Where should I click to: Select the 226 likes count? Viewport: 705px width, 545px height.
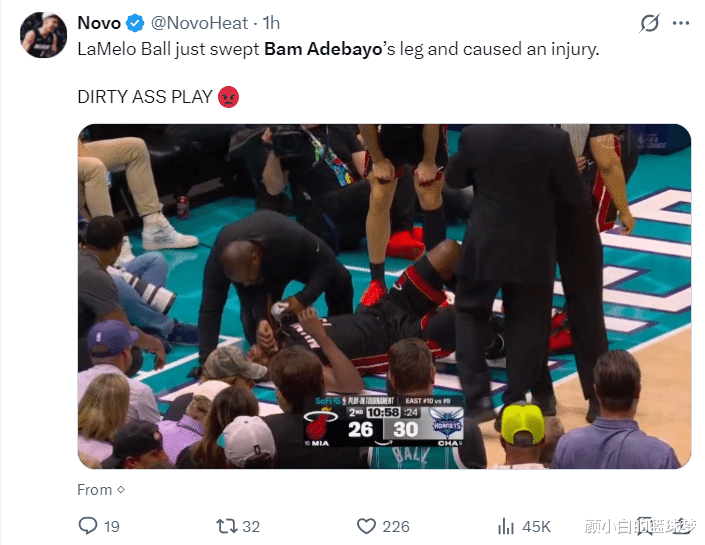click(x=396, y=527)
